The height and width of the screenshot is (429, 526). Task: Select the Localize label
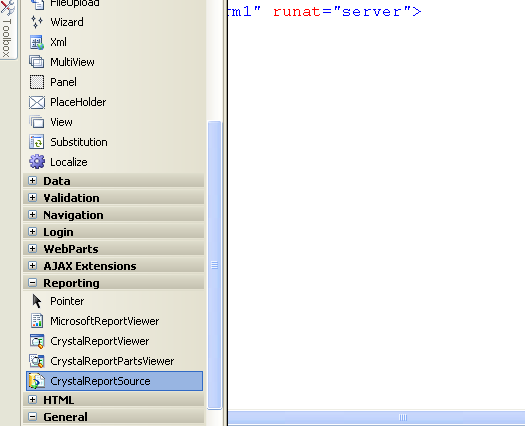[69, 162]
